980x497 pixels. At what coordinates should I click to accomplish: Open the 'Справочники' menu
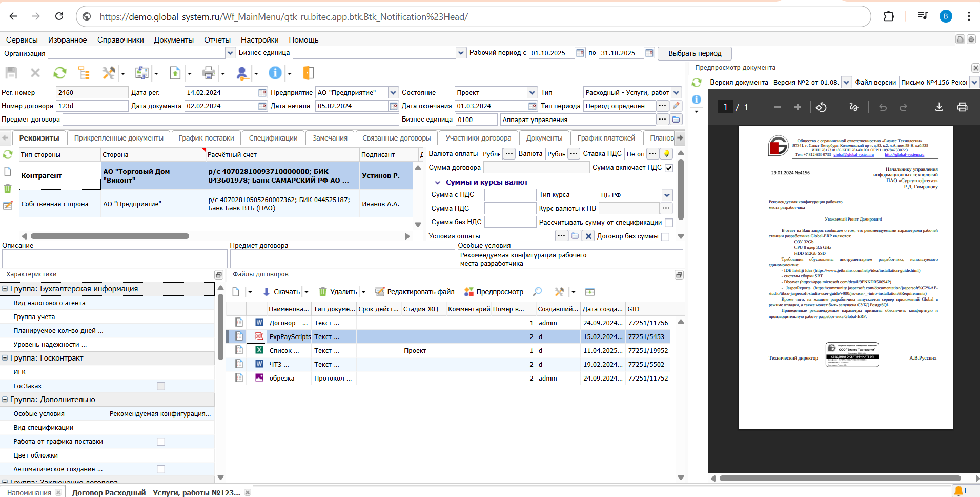coord(120,40)
